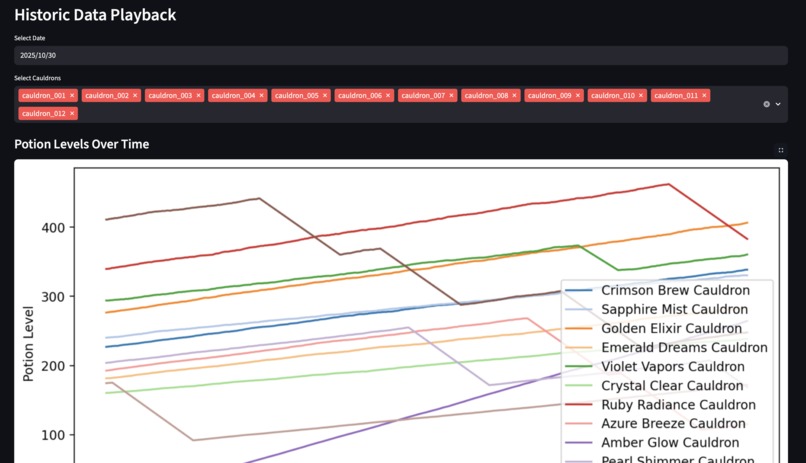Viewport: 806px width, 463px height.
Task: Remove cauldron_009 tag with its x
Action: tap(578, 96)
